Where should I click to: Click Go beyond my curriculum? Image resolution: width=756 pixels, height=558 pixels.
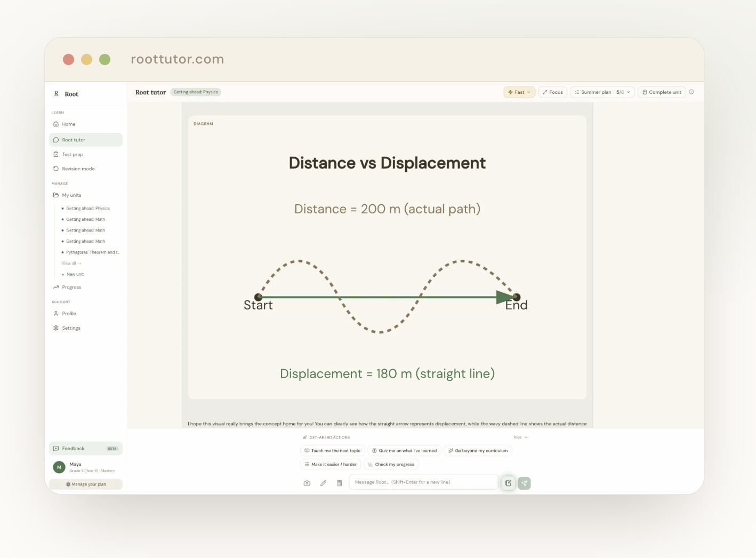coord(478,451)
